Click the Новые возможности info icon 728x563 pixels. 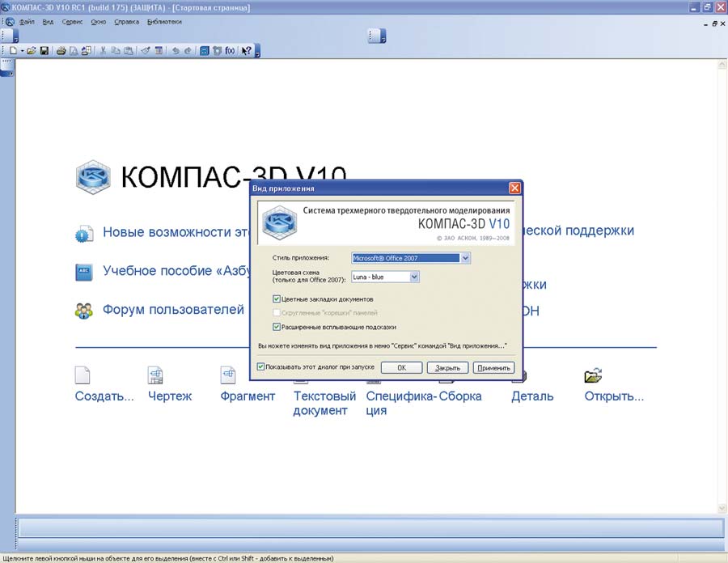click(84, 234)
